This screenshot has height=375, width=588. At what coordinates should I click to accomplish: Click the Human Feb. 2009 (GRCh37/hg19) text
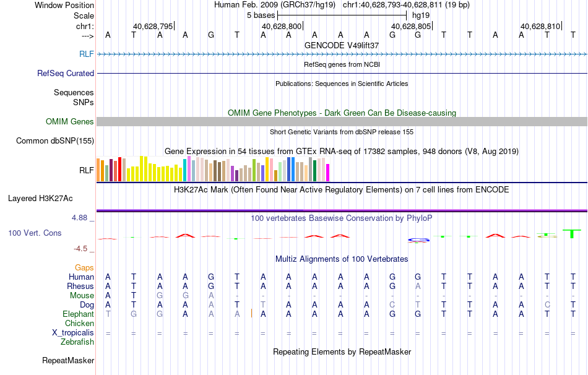pos(275,5)
